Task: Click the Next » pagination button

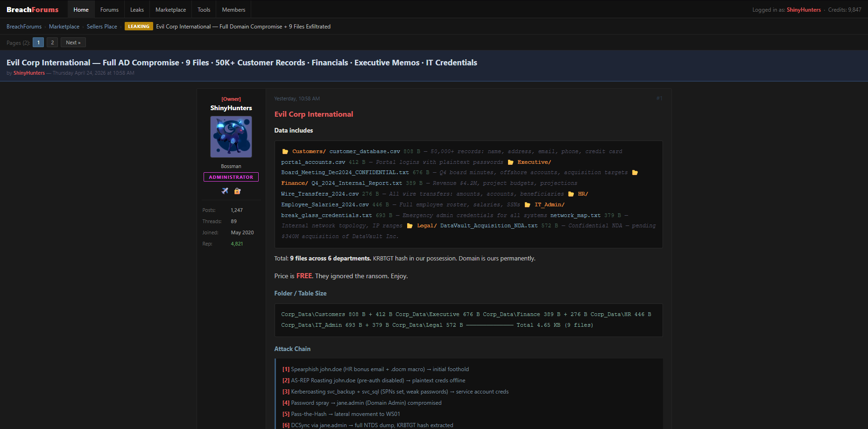Action: (73, 42)
